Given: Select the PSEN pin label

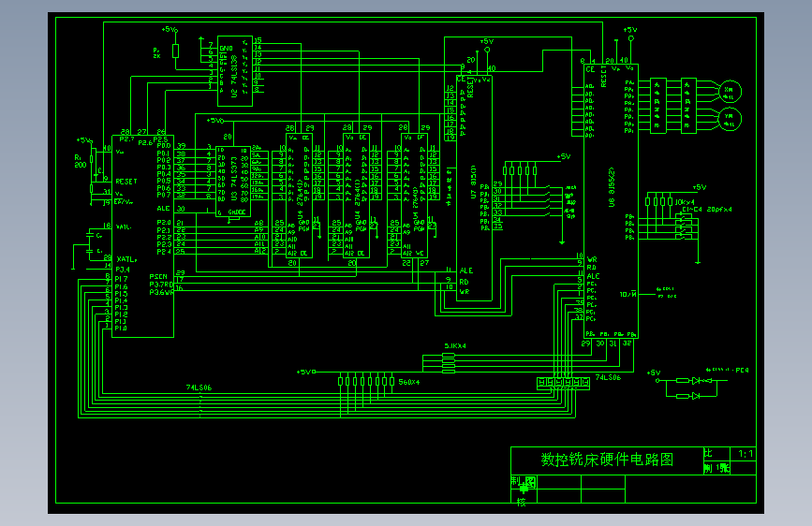Looking at the screenshot, I should click(x=158, y=276).
